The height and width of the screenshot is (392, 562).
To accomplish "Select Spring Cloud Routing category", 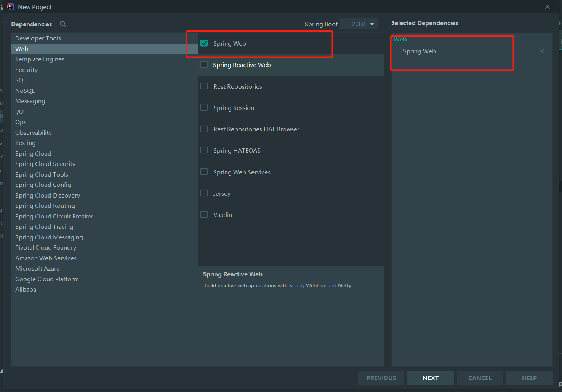I will 104,206.
